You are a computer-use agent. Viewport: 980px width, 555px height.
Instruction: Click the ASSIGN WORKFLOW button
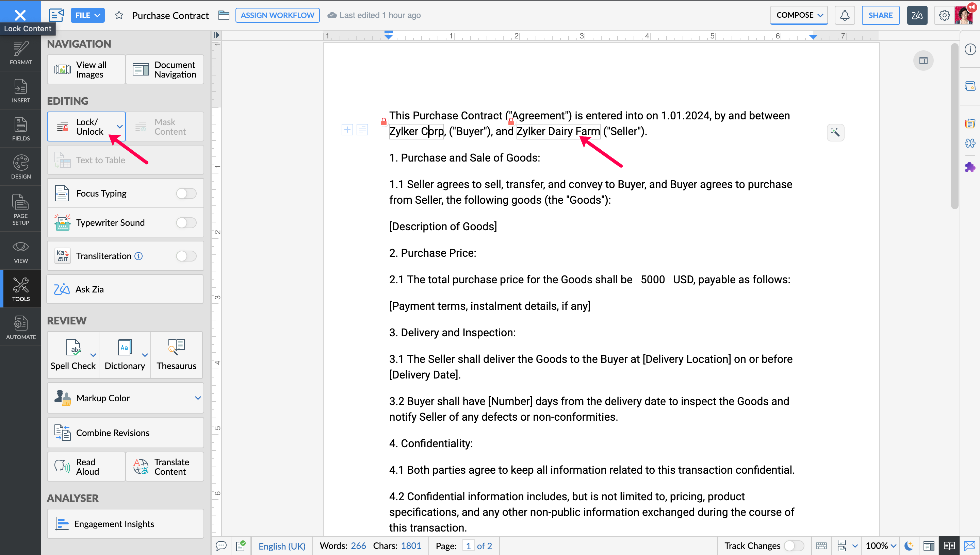click(277, 15)
